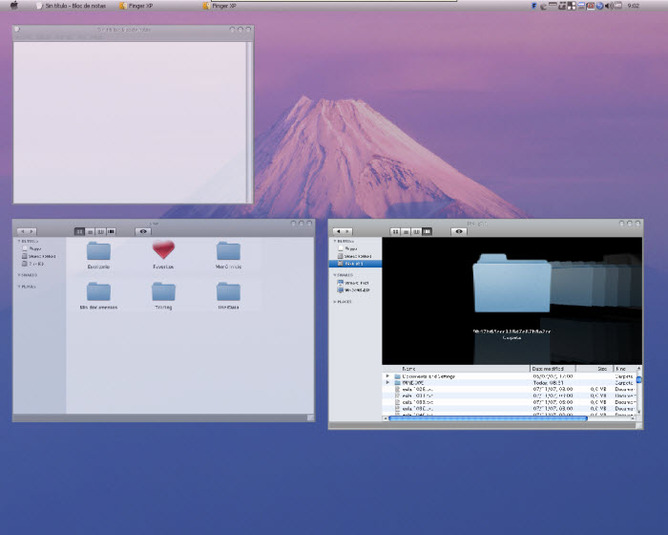The width and height of the screenshot is (668, 535).
Task: Click forward arrow in left Finder window
Action: coord(32,231)
